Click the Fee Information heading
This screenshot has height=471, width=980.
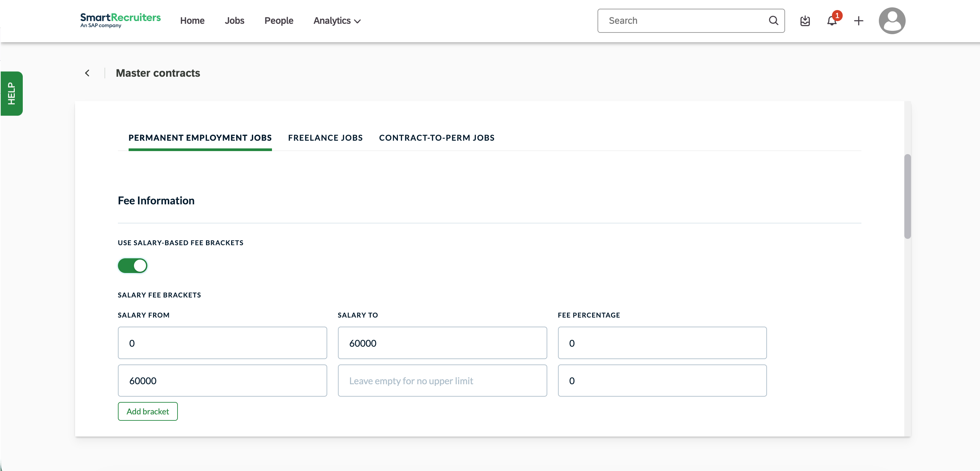click(156, 201)
